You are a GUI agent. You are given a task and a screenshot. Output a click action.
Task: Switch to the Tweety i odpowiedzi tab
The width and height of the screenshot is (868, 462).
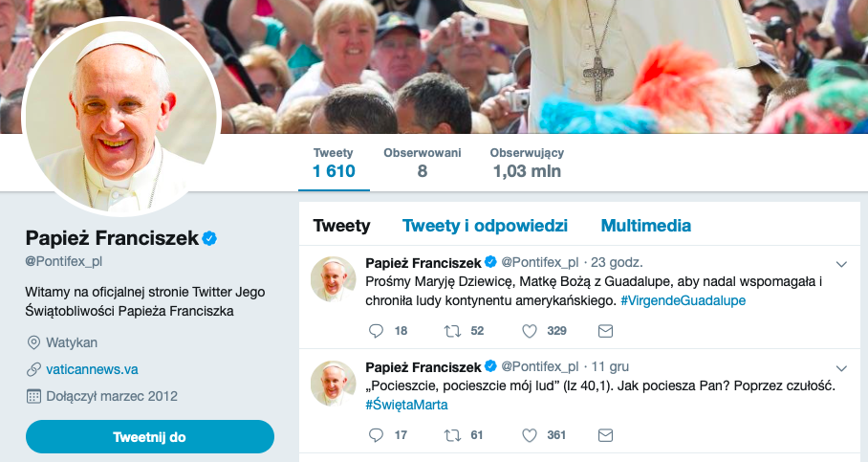coord(485,226)
